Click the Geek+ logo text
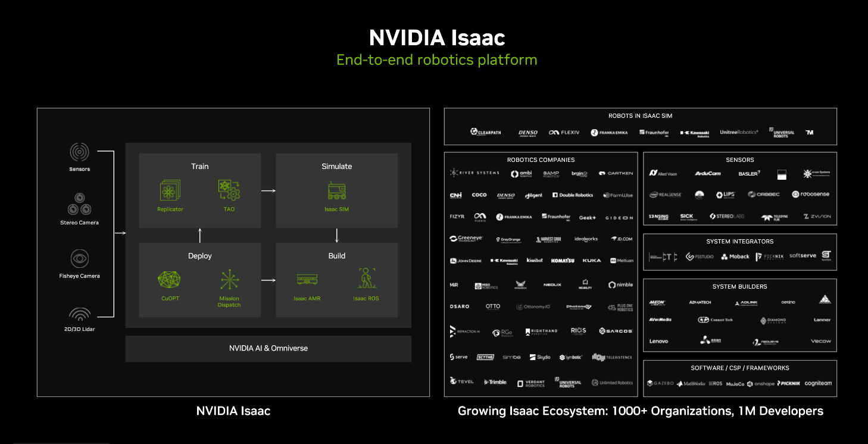 click(588, 217)
